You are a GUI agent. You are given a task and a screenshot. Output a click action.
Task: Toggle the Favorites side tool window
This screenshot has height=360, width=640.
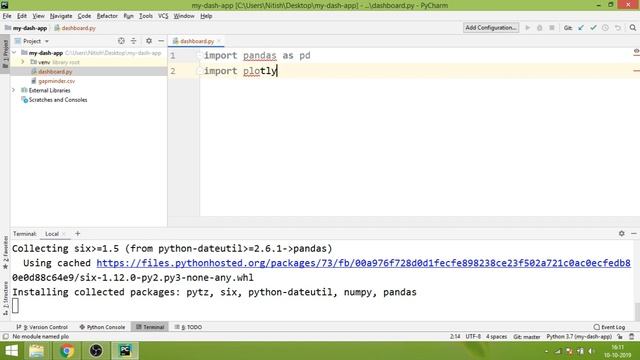pos(5,253)
